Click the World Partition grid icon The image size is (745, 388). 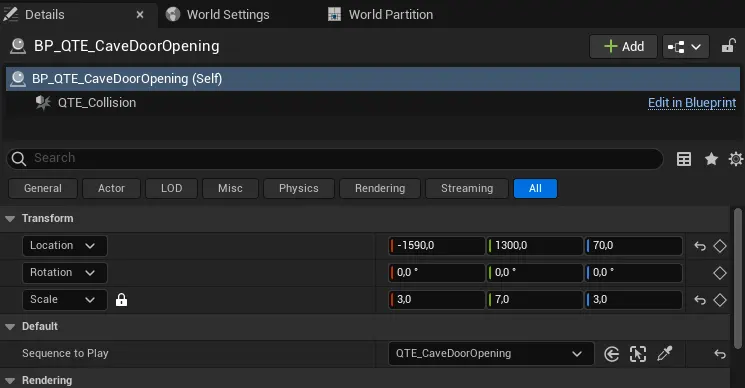[334, 15]
